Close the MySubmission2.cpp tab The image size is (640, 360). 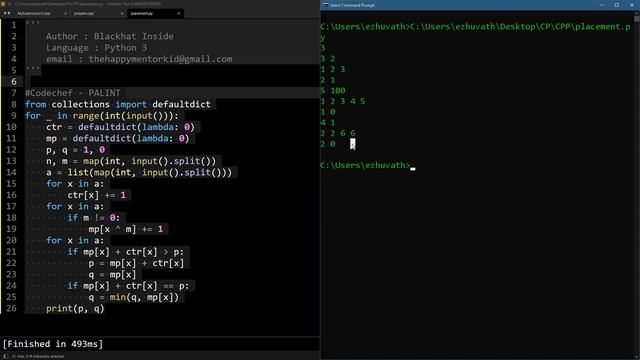[x=65, y=13]
